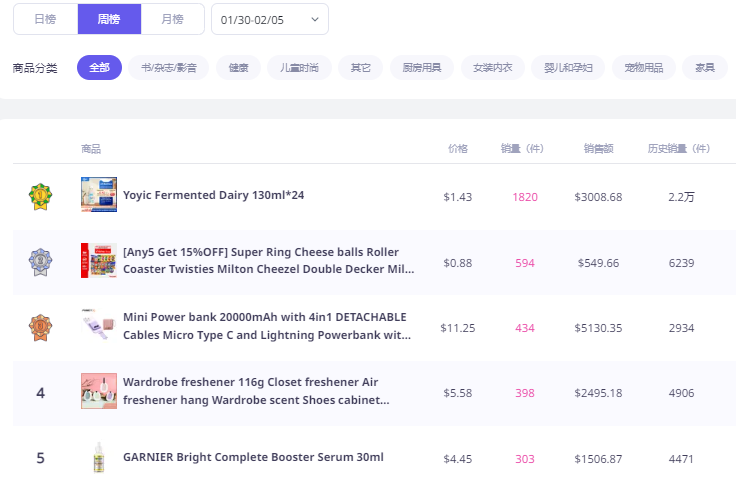
Task: Open the Super Ring Cheese balls thumbnail
Action: [x=99, y=260]
